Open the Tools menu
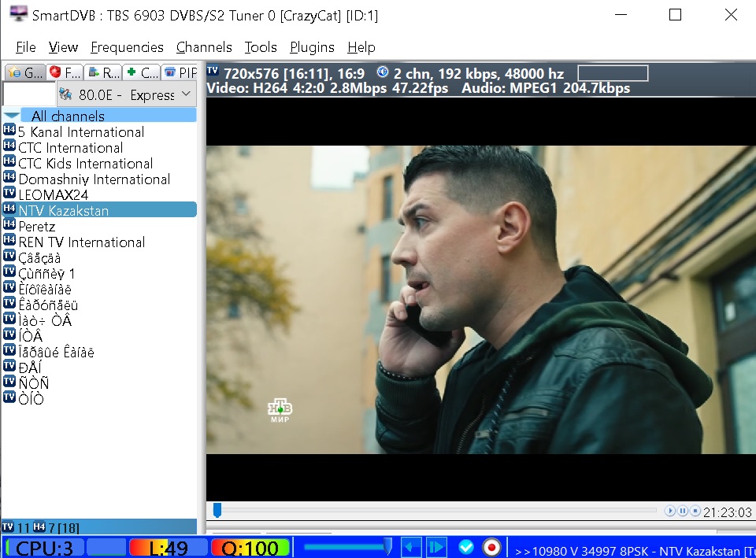 [261, 47]
